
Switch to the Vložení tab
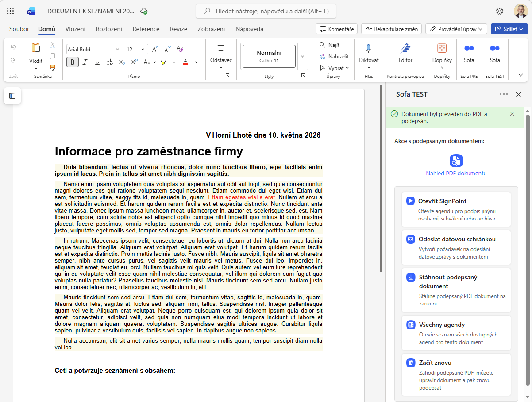[75, 29]
